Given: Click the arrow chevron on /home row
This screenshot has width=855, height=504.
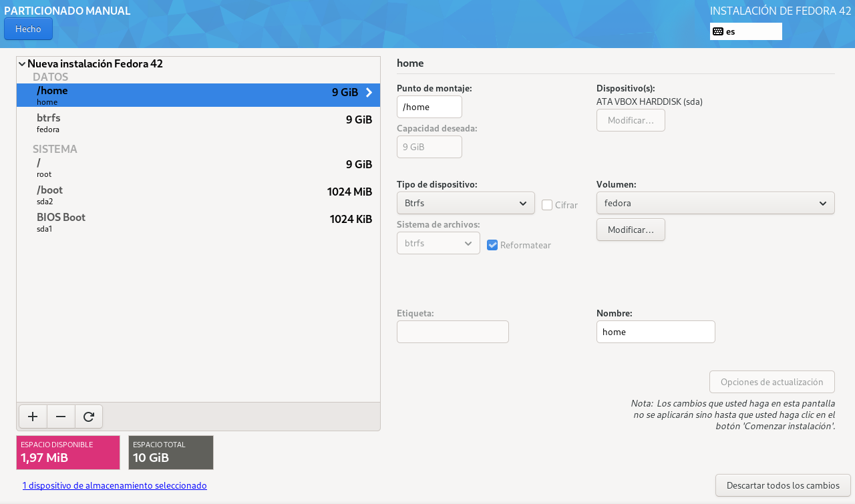Looking at the screenshot, I should (369, 93).
